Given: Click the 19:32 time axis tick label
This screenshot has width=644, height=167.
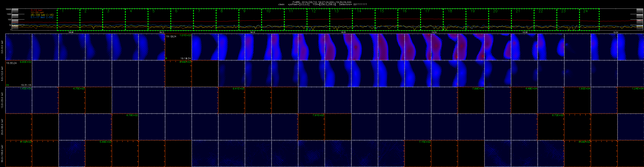Looking at the screenshot, I should pyautogui.click(x=616, y=32).
